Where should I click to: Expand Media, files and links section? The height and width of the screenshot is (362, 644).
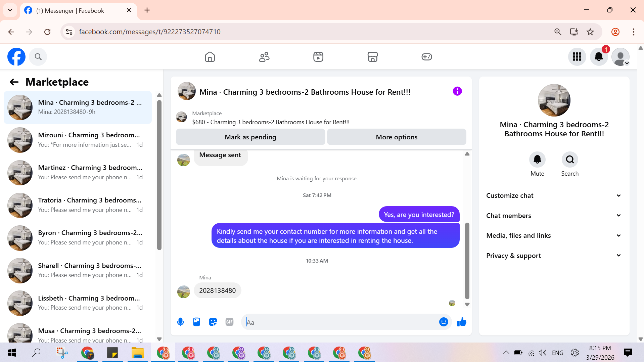554,235
